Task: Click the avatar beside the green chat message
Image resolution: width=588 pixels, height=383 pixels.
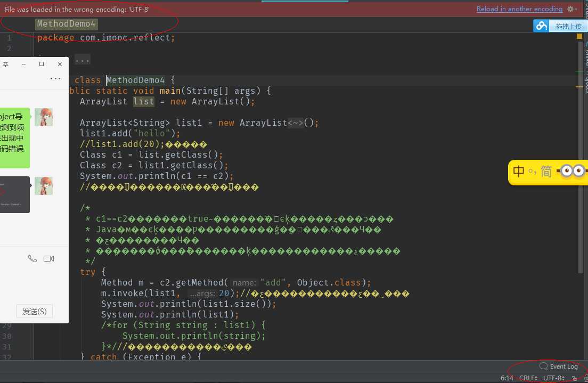Action: 44,117
